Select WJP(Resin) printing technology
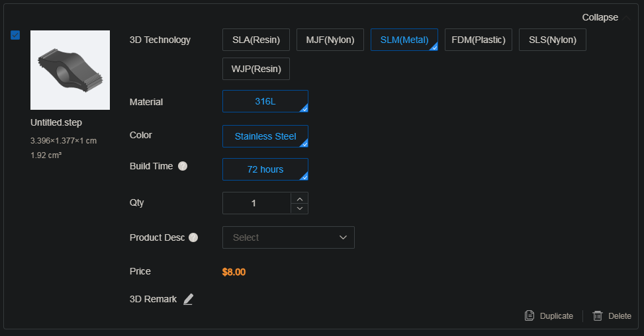 click(256, 69)
